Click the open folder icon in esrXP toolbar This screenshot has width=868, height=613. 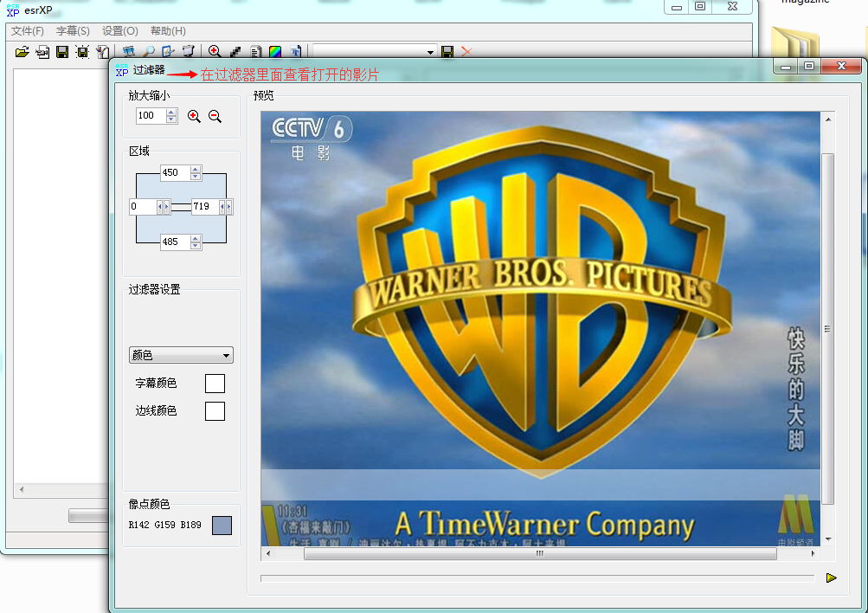[x=23, y=52]
